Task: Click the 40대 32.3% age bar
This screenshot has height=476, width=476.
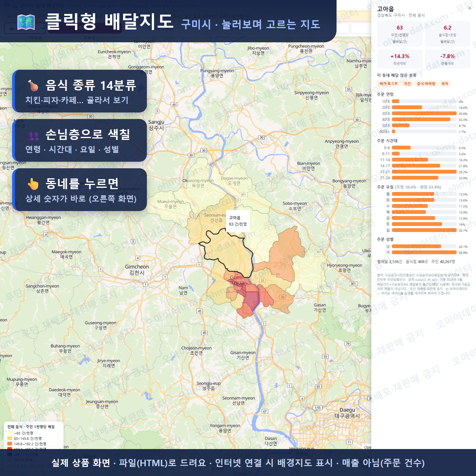Action: click(421, 119)
